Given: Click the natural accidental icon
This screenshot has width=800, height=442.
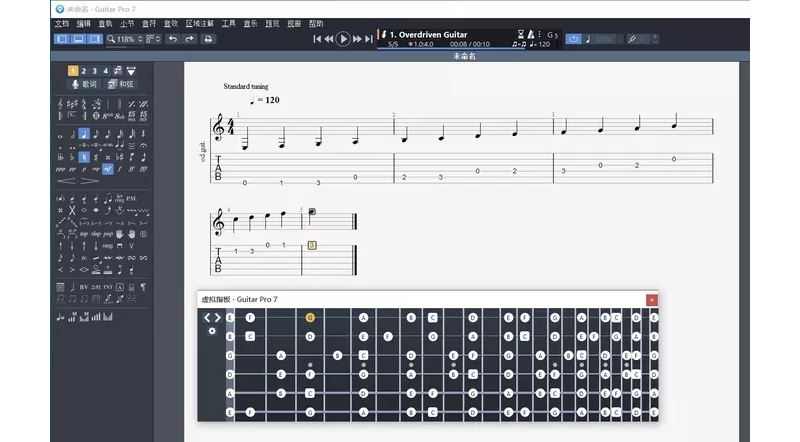Looking at the screenshot, I should pos(84,157).
